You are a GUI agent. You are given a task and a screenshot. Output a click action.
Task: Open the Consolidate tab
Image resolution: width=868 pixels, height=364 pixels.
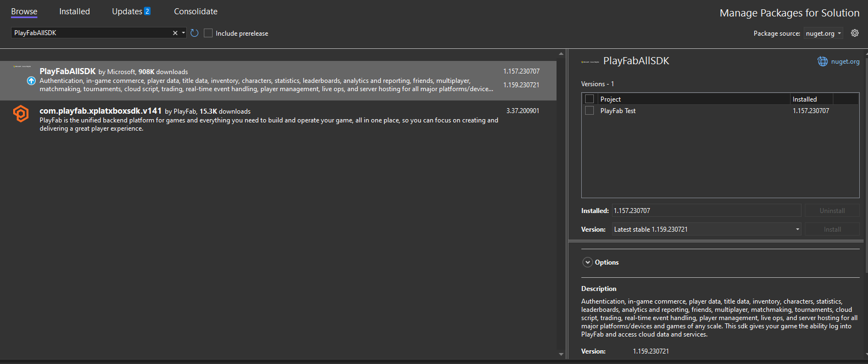196,12
